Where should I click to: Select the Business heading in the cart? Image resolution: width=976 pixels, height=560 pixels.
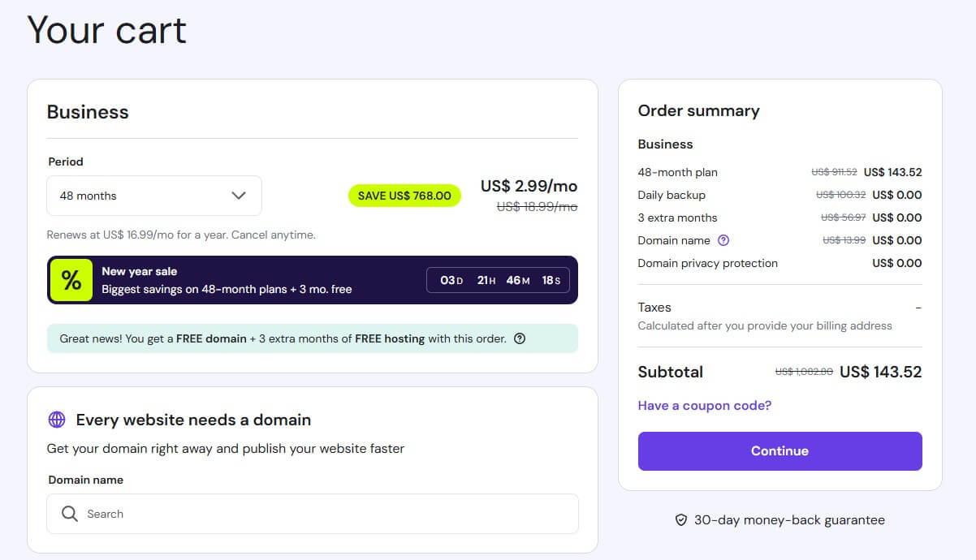88,112
